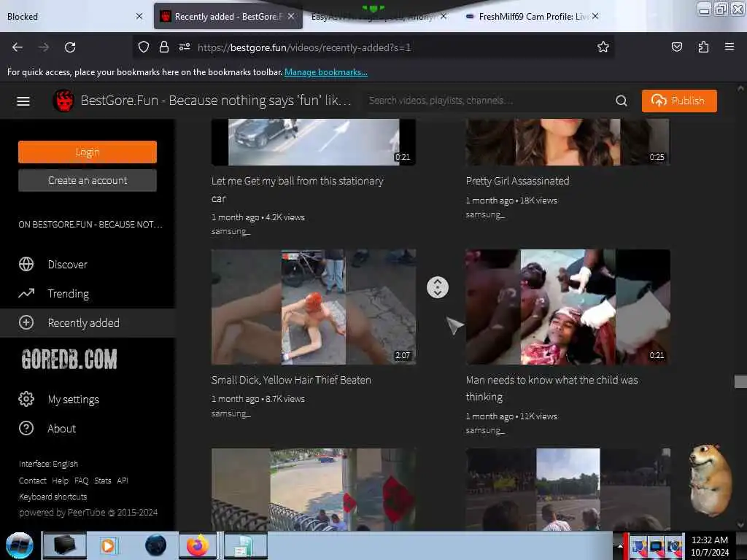Open the API footer link
The height and width of the screenshot is (560, 747).
click(123, 481)
